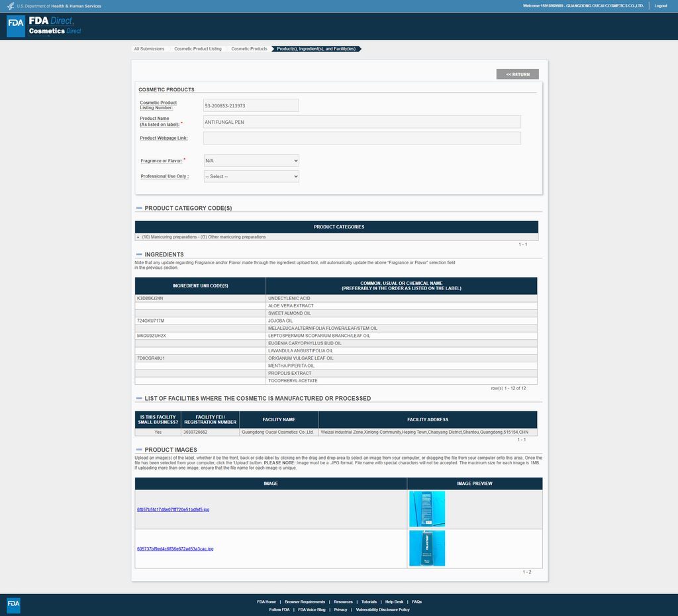678x616 pixels.
Task: Click the FDA logo in footer
Action: [14, 605]
